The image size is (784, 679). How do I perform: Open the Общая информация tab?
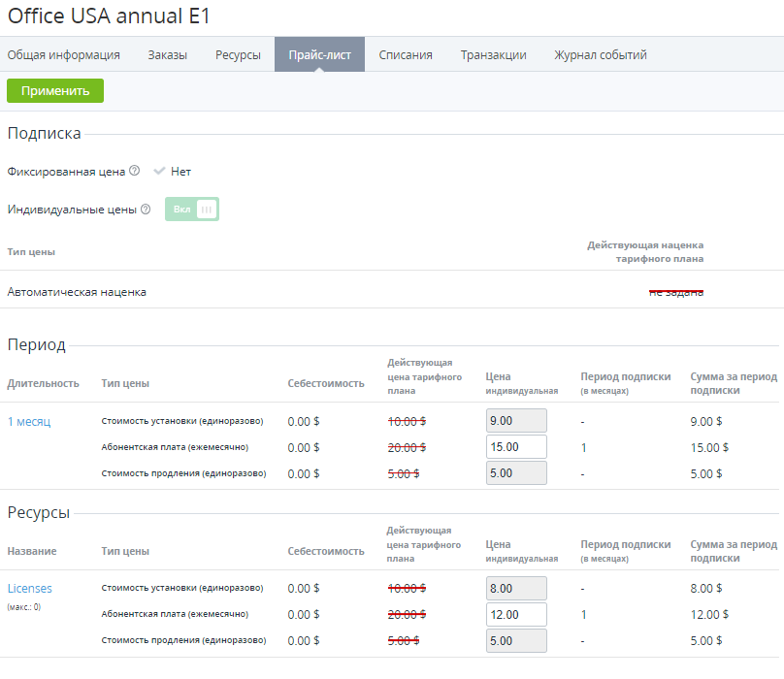click(63, 54)
